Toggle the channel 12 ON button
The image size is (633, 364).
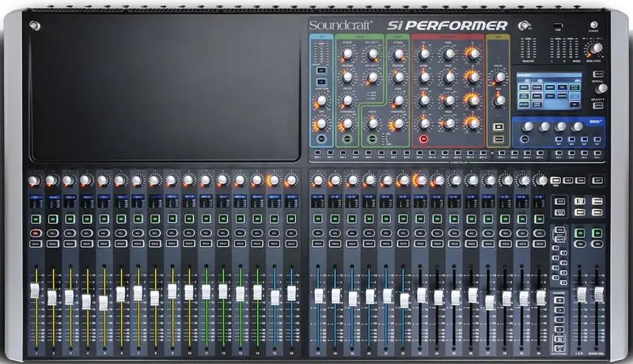tap(223, 219)
